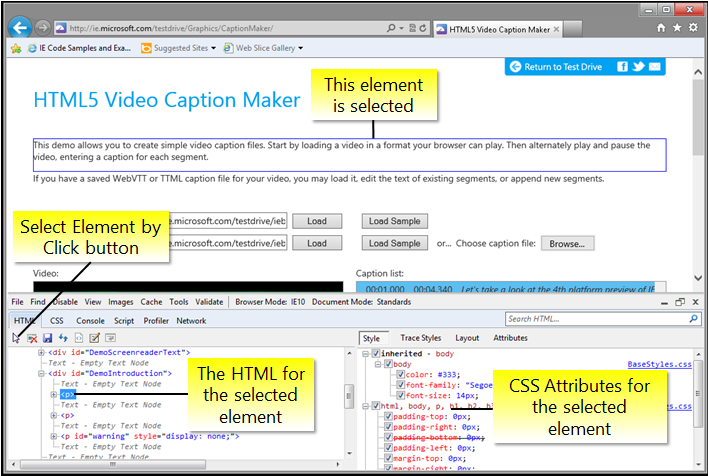The image size is (708, 476).
Task: Open the developer tools File menu
Action: click(18, 302)
